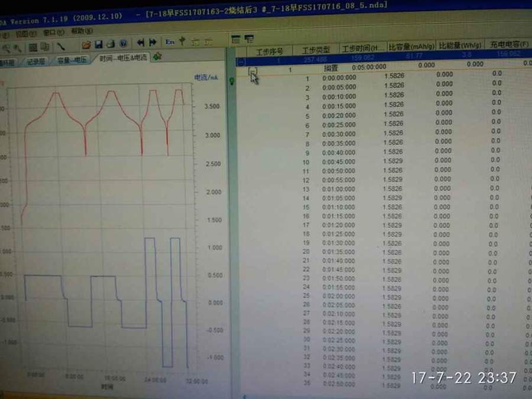Click the zoom-out magnifier icon
The height and width of the screenshot is (399, 532).
(x=17, y=48)
